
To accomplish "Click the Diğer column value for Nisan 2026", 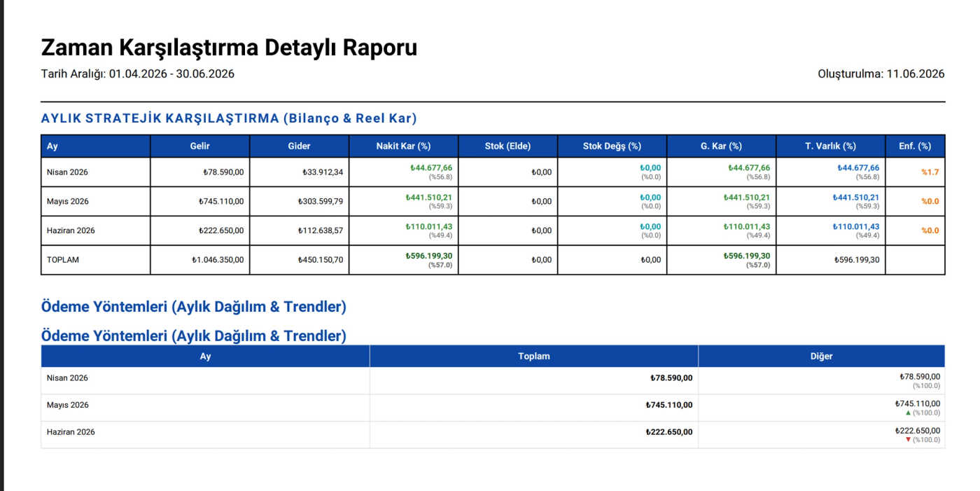I will 920,377.
